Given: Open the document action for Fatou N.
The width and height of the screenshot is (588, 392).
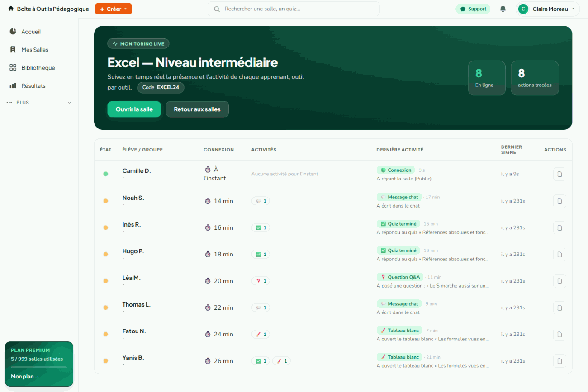Looking at the screenshot, I should [x=560, y=334].
